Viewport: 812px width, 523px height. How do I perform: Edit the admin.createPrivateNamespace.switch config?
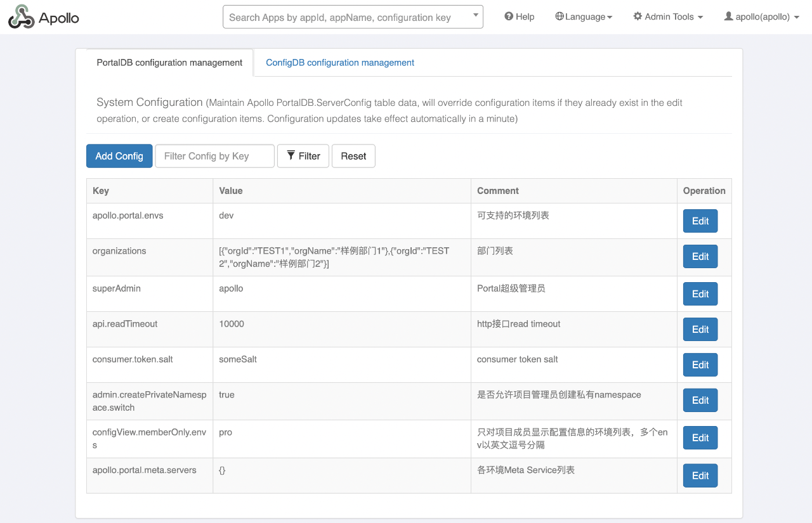point(700,401)
